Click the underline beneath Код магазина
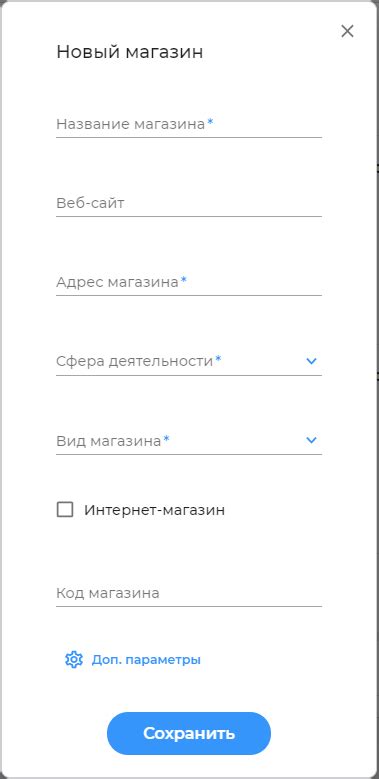The image size is (379, 779). tap(189, 607)
